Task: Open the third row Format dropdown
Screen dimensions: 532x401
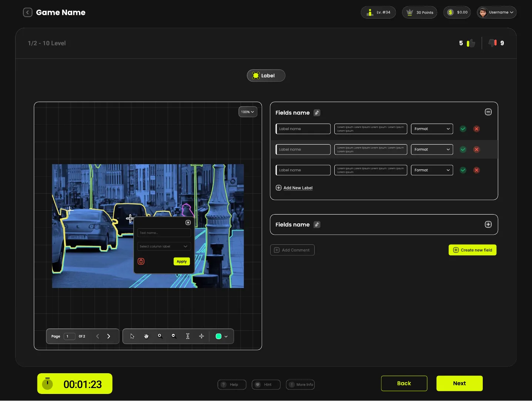Action: pos(432,170)
